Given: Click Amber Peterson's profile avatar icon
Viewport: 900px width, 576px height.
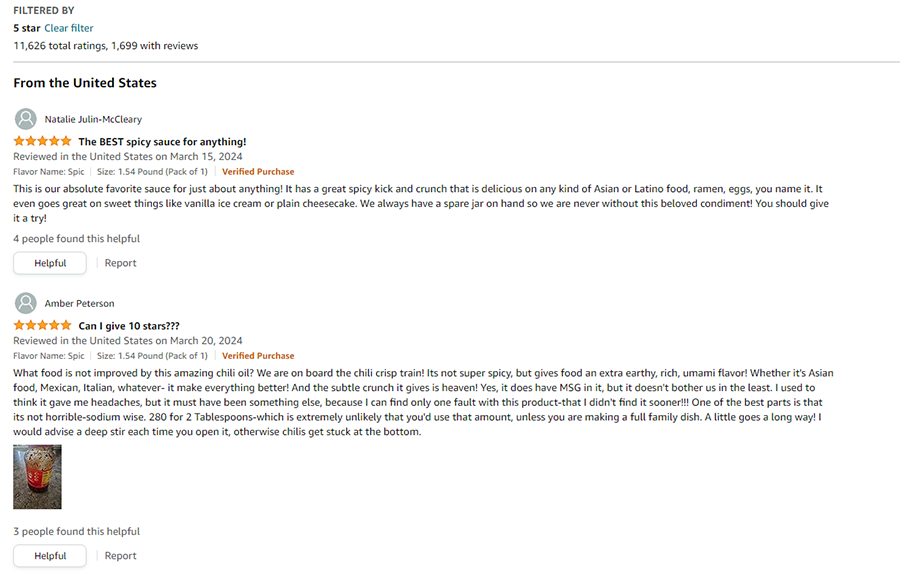Looking at the screenshot, I should pos(26,303).
